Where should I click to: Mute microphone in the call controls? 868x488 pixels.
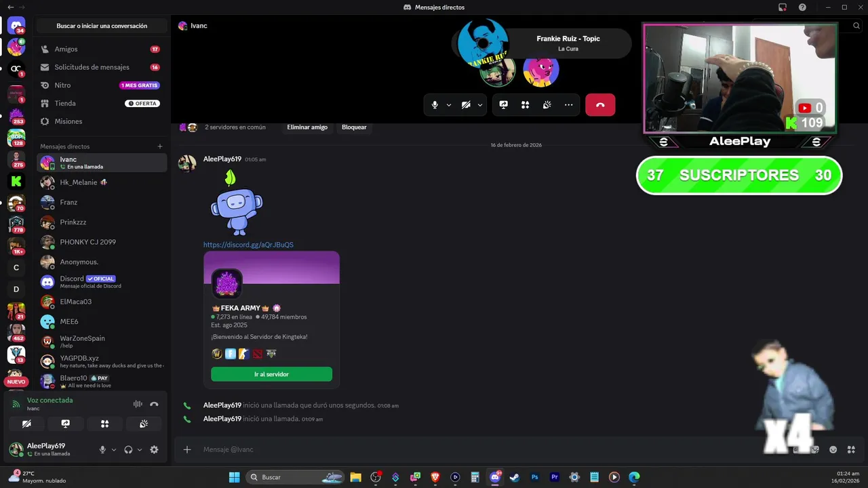[x=435, y=105]
